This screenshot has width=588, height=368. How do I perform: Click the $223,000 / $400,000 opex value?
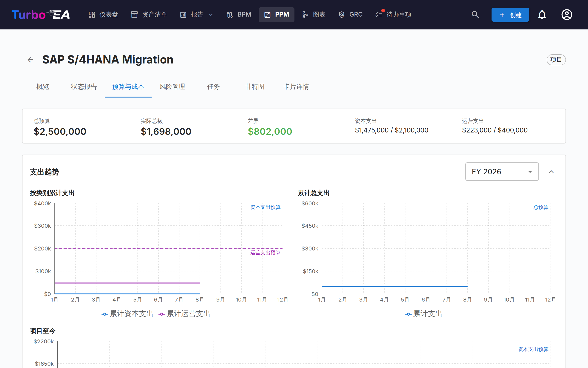click(x=495, y=130)
